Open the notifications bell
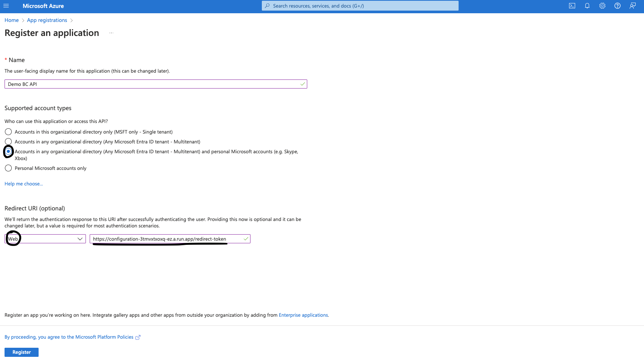The width and height of the screenshot is (644, 361). tap(587, 6)
